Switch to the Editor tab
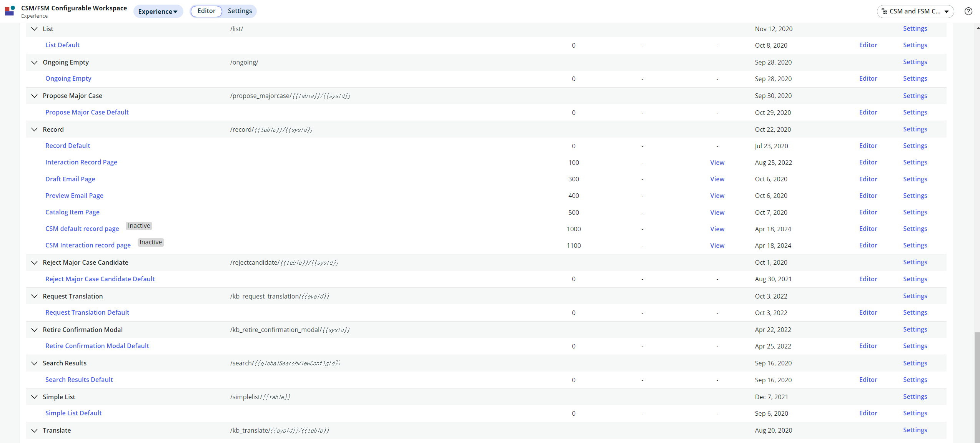The height and width of the screenshot is (443, 980). point(206,11)
